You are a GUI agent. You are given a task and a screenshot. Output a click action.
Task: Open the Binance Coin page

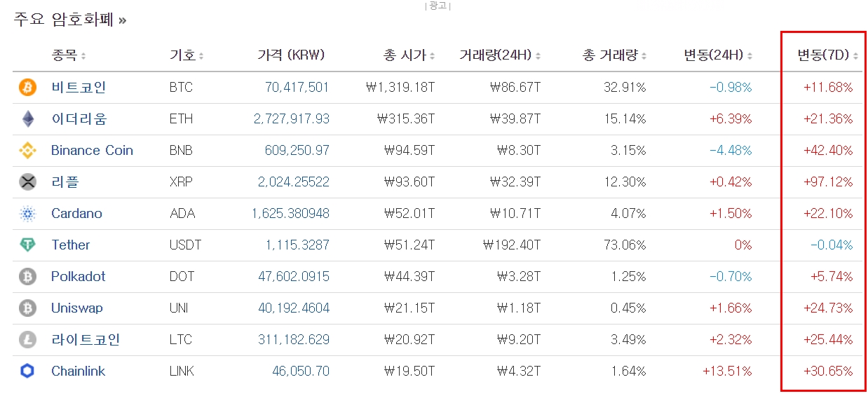(92, 151)
